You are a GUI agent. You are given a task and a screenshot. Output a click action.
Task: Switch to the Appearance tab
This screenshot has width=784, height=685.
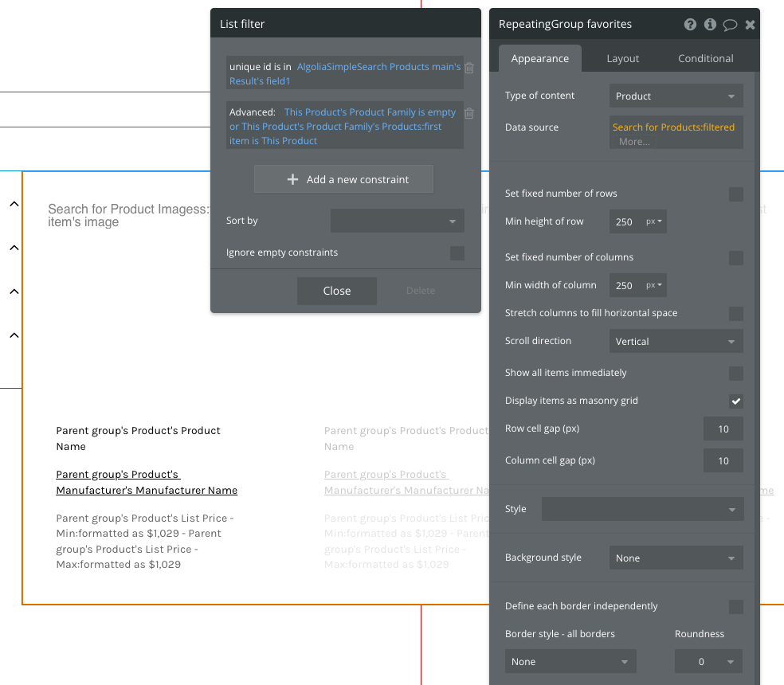(x=540, y=58)
